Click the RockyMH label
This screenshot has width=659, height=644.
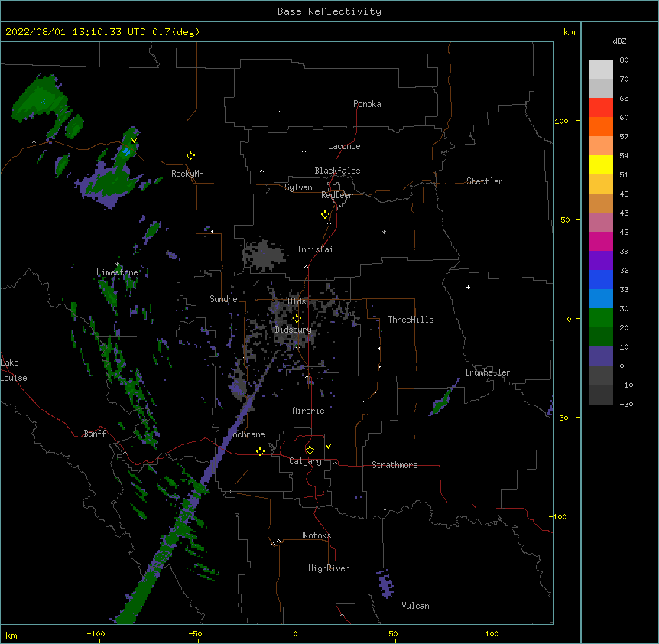point(187,174)
